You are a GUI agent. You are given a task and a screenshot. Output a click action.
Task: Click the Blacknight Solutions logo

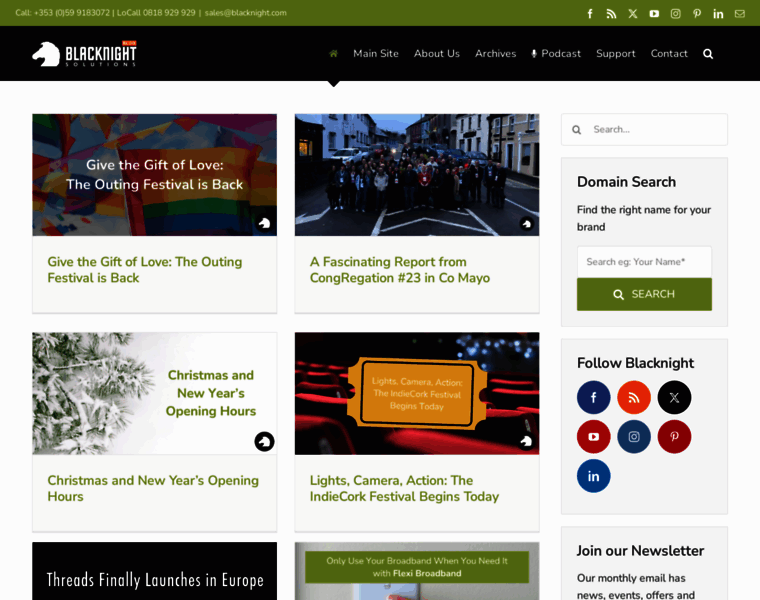(x=84, y=54)
